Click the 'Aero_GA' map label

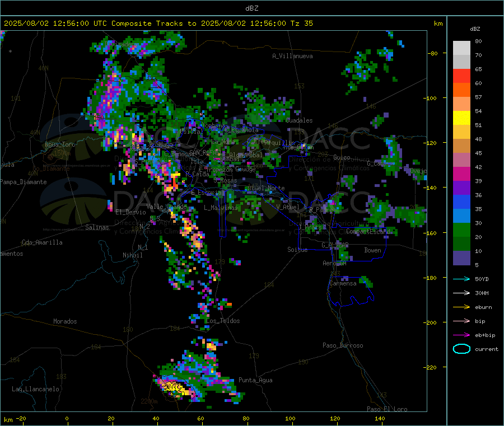point(334,264)
